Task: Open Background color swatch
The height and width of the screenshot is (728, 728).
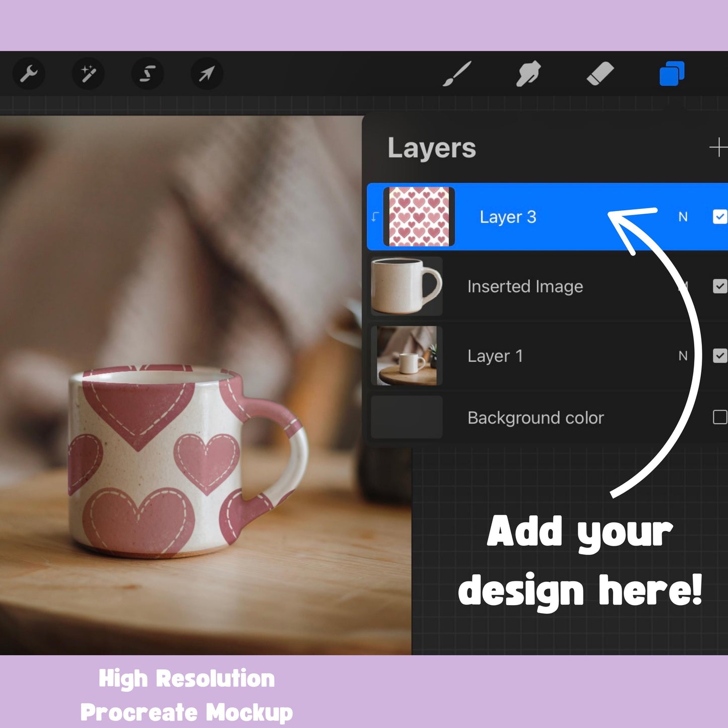Action: pyautogui.click(x=406, y=417)
